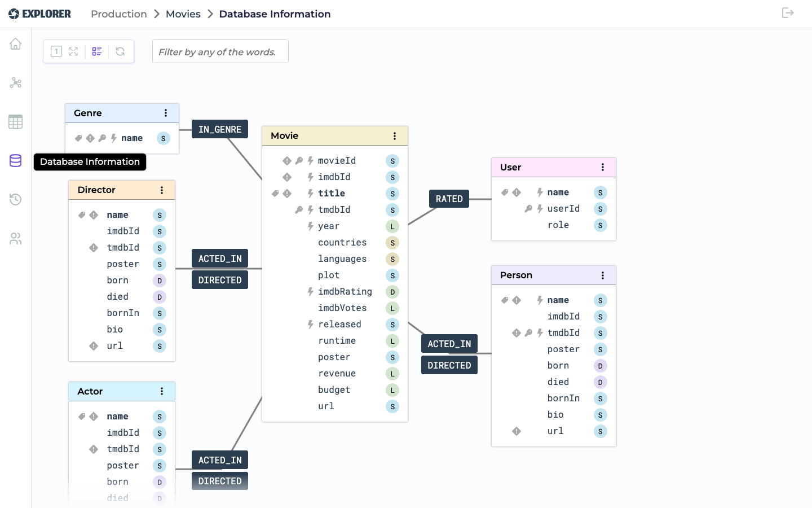812x508 pixels.
Task: Select the ACTED_IN label beside the Person node
Action: click(449, 344)
